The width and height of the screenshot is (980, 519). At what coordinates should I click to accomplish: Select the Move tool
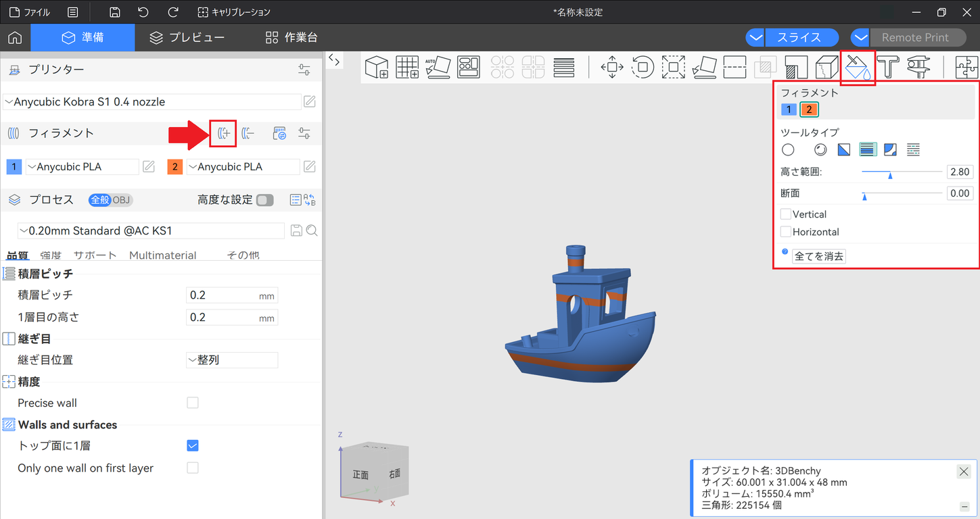(612, 67)
